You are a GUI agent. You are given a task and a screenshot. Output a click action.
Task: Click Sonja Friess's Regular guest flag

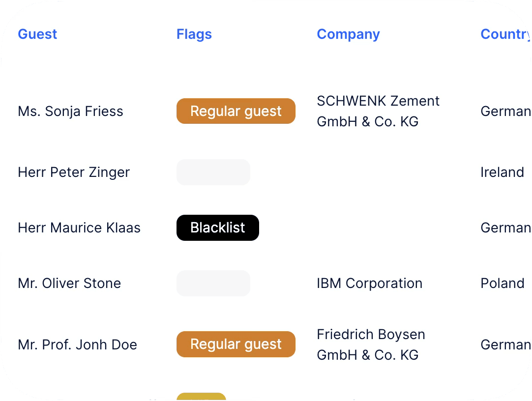click(x=236, y=111)
